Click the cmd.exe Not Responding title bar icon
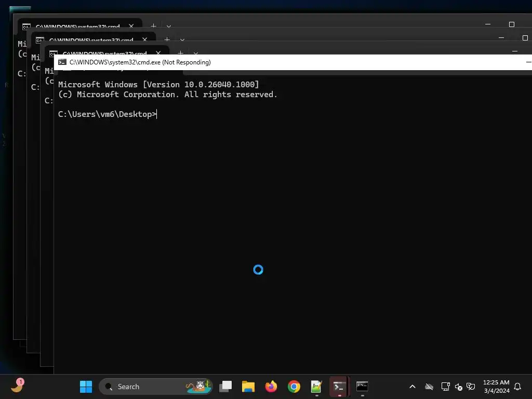532x399 pixels. [x=62, y=62]
